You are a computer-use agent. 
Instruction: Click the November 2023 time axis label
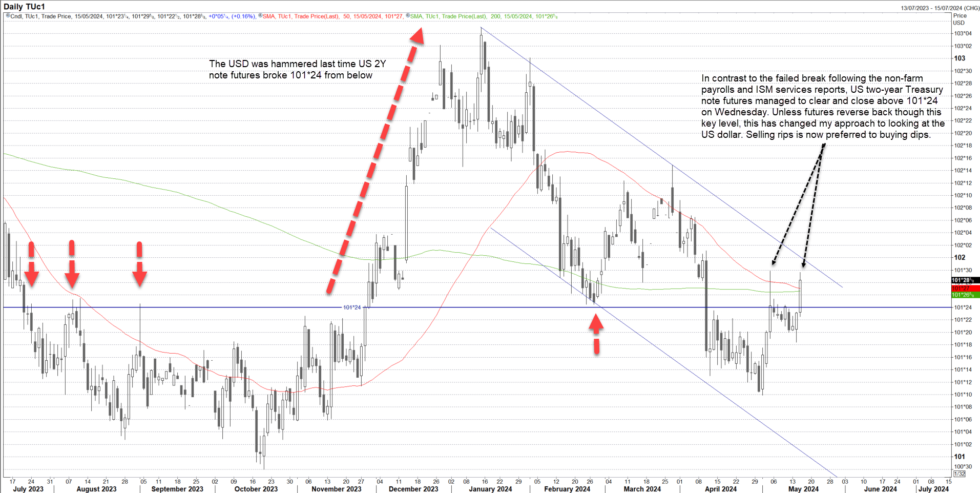[337, 489]
